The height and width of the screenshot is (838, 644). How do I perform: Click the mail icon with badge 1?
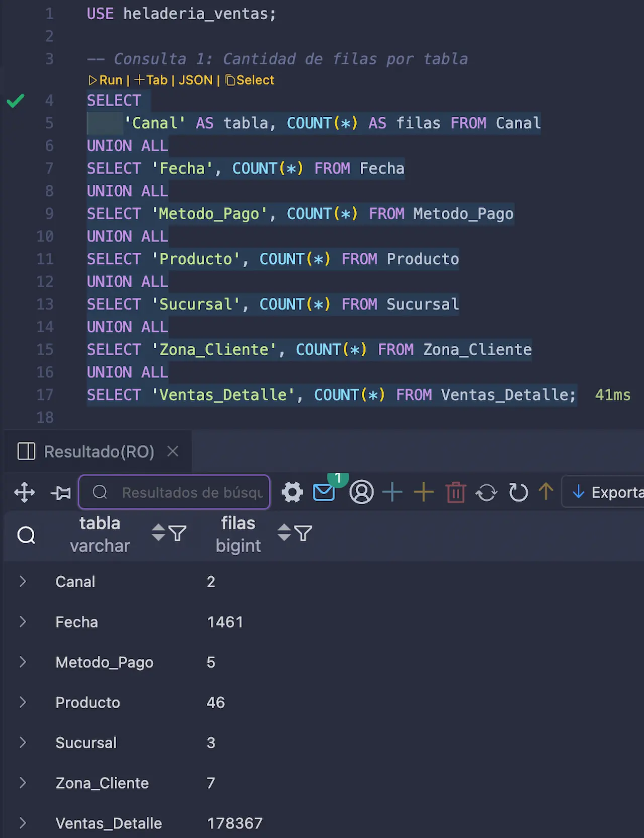coord(325,491)
